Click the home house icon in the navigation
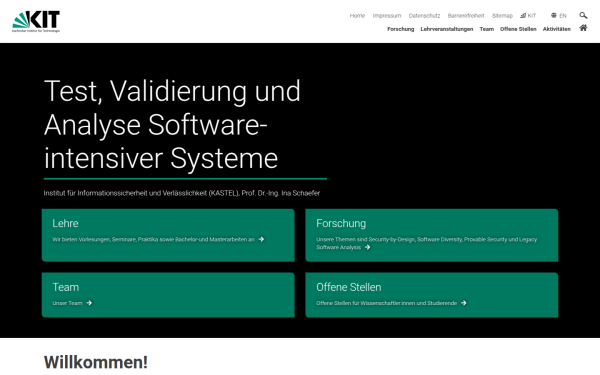The width and height of the screenshot is (600, 375). tap(583, 28)
